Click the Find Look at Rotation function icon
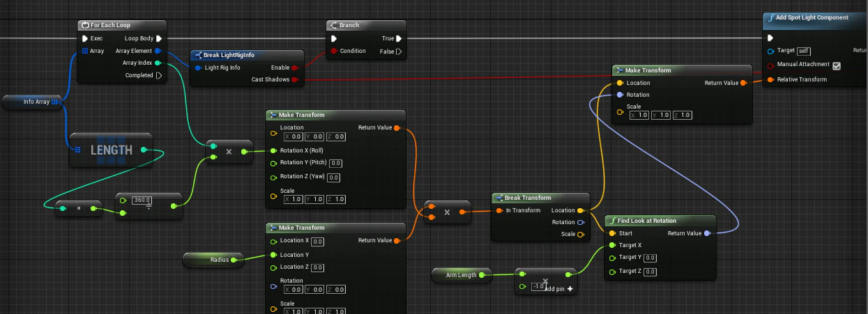 [x=612, y=221]
